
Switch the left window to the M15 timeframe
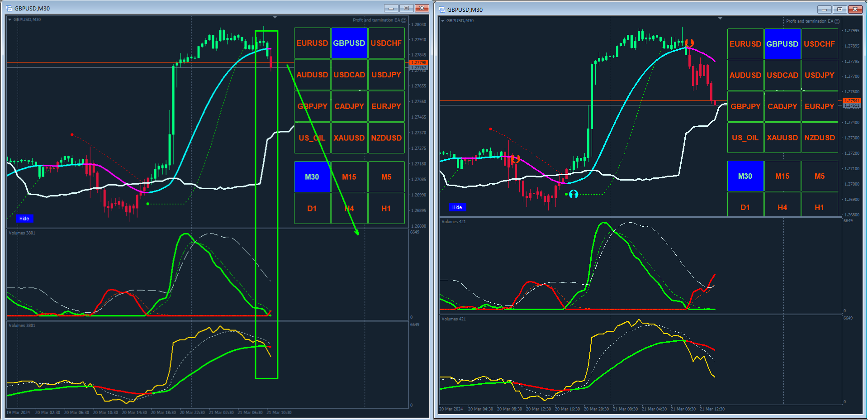[349, 177]
